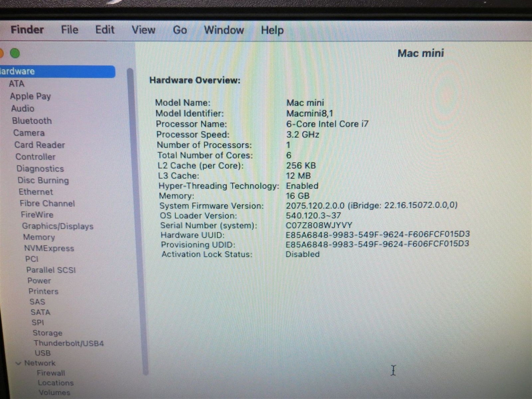Click the Processor Speed value 3.2 GHz

[x=303, y=134]
